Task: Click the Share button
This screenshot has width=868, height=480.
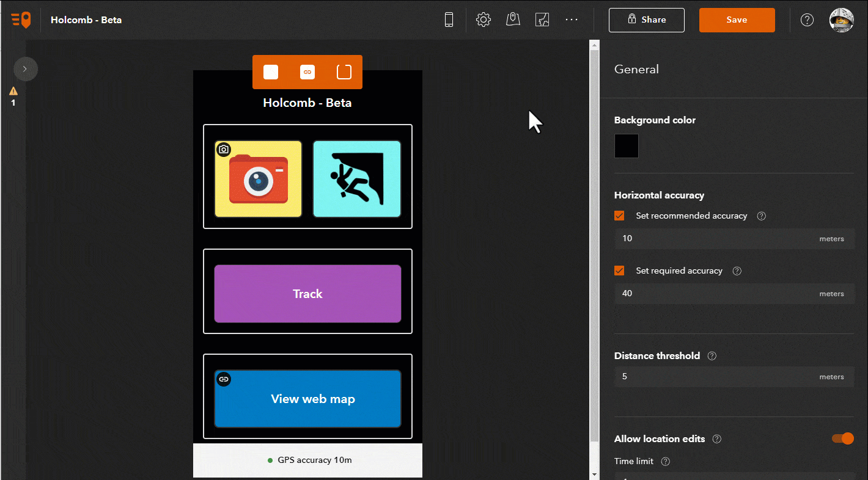Action: pyautogui.click(x=646, y=20)
